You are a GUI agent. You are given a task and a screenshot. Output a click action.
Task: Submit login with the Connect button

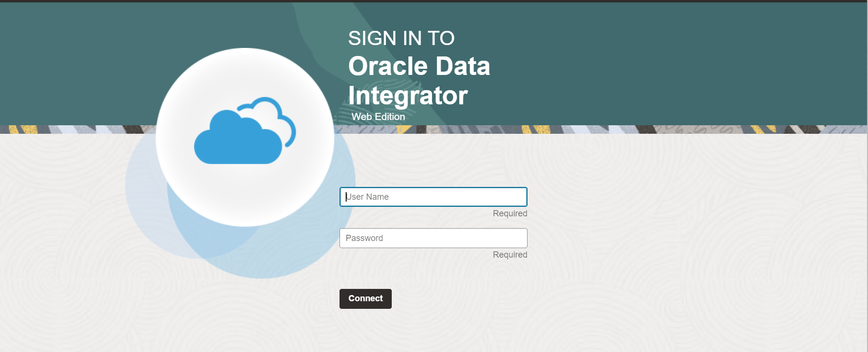point(366,299)
